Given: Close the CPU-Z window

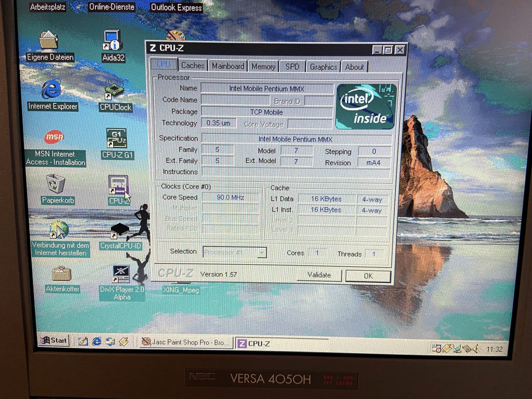Looking at the screenshot, I should (400, 50).
